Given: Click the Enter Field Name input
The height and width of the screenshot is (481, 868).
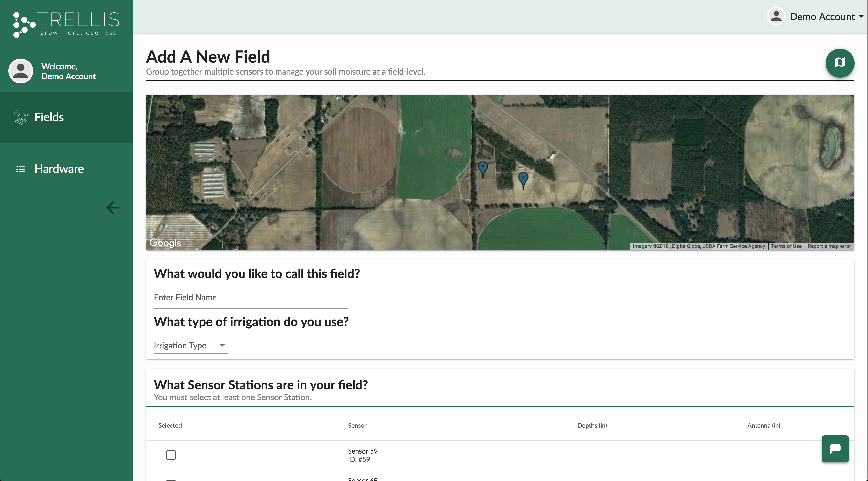Looking at the screenshot, I should [x=250, y=298].
